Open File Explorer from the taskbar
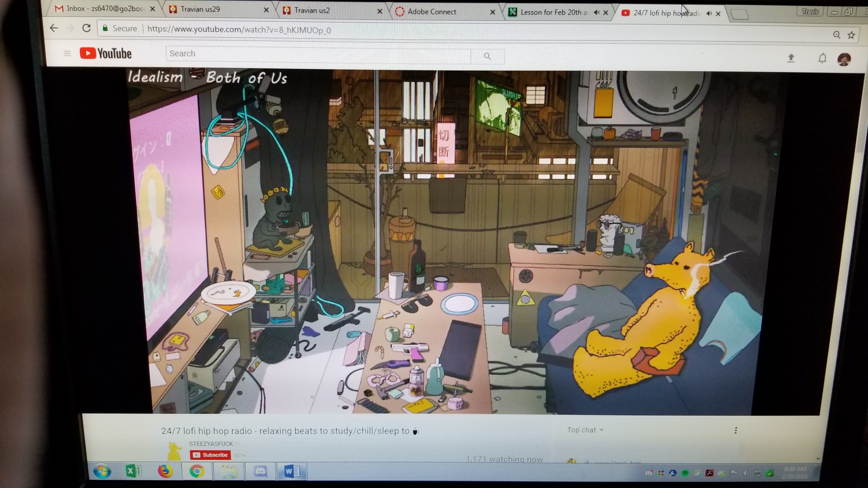This screenshot has height=488, width=868. (228, 471)
